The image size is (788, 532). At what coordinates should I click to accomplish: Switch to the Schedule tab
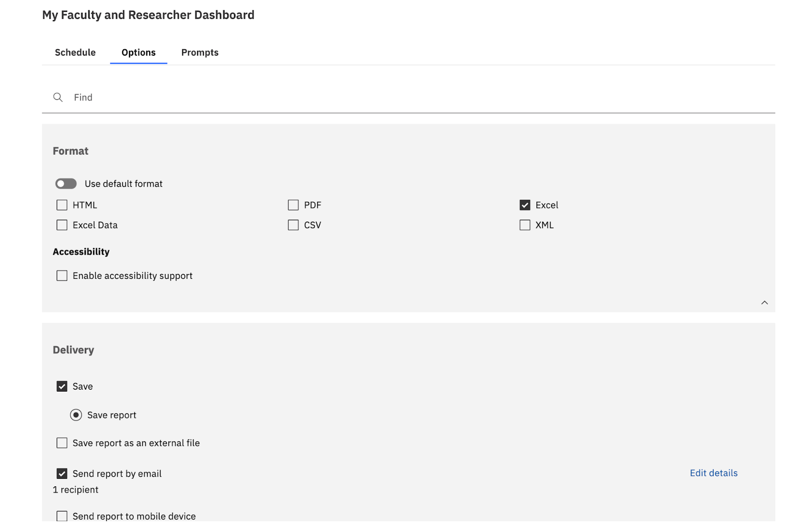coord(75,53)
